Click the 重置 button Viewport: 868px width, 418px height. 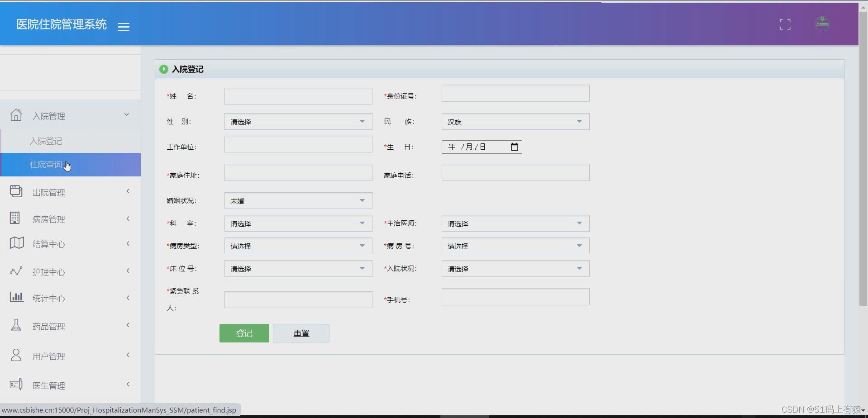301,333
